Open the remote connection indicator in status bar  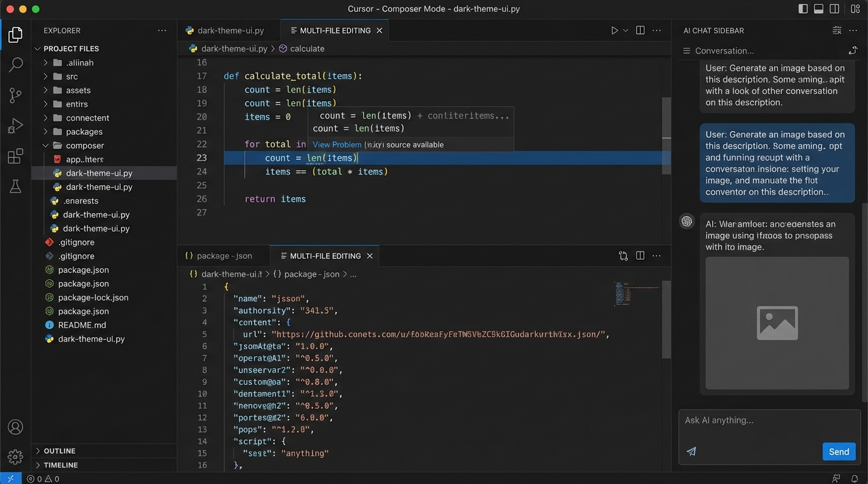(x=10, y=478)
